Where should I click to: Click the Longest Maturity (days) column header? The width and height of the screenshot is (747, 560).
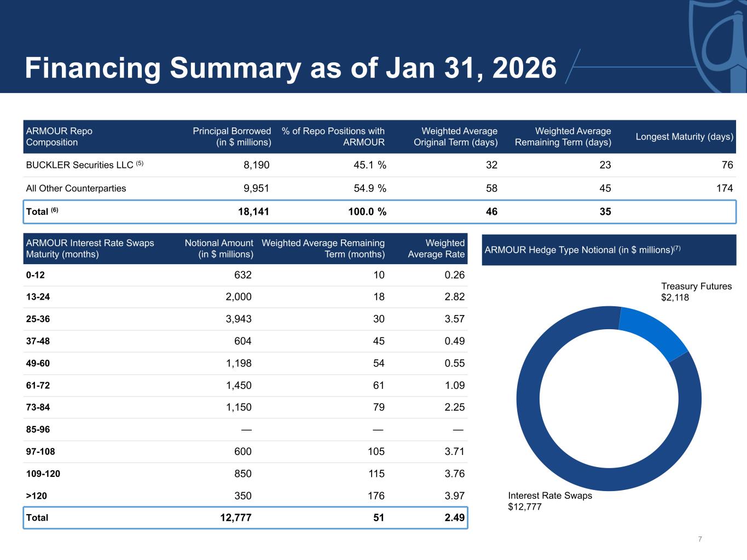pos(684,137)
